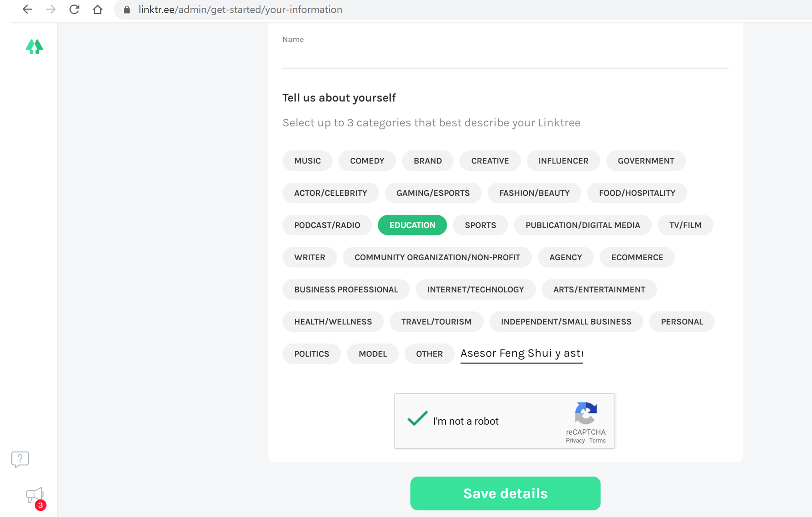The width and height of the screenshot is (812, 517).
Task: Click the reCAPTCHA logo icon
Action: coord(585,413)
